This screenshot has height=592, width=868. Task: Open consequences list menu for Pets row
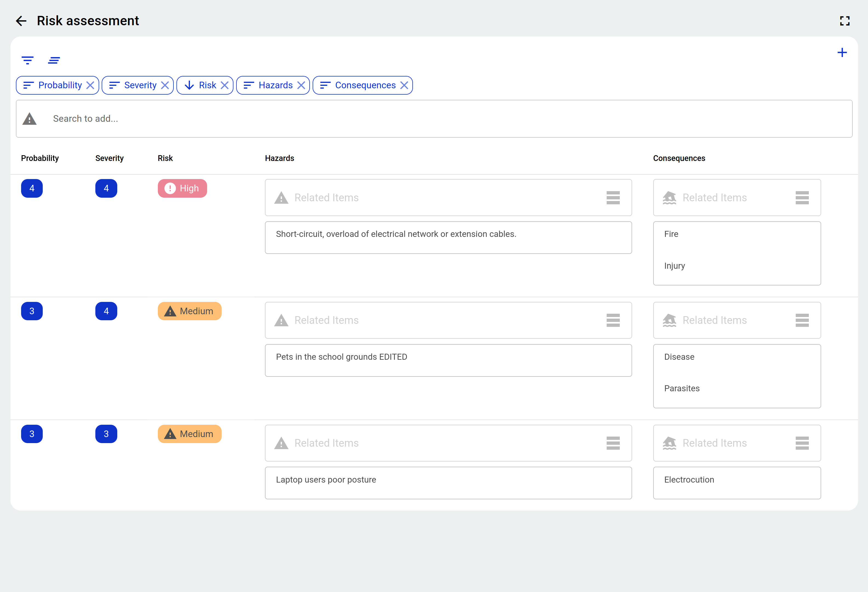tap(802, 320)
